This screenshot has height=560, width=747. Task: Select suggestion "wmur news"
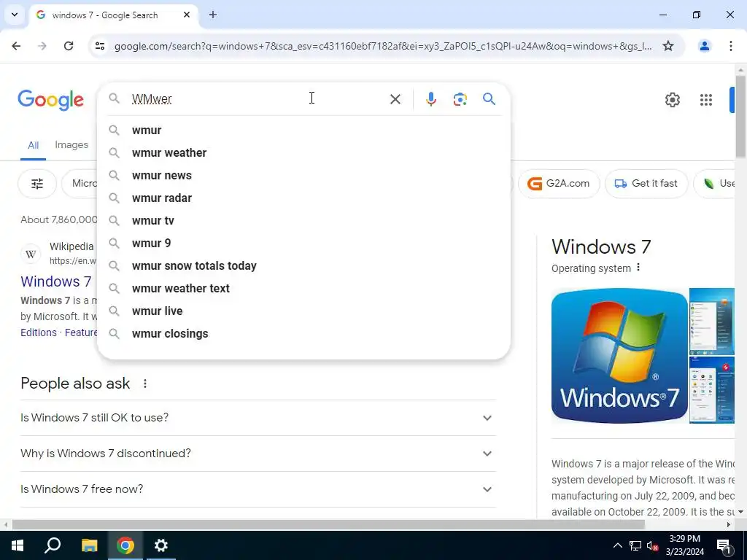tap(303, 175)
